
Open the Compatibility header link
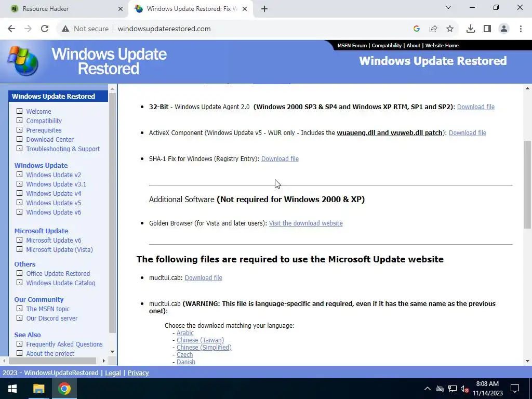click(387, 46)
